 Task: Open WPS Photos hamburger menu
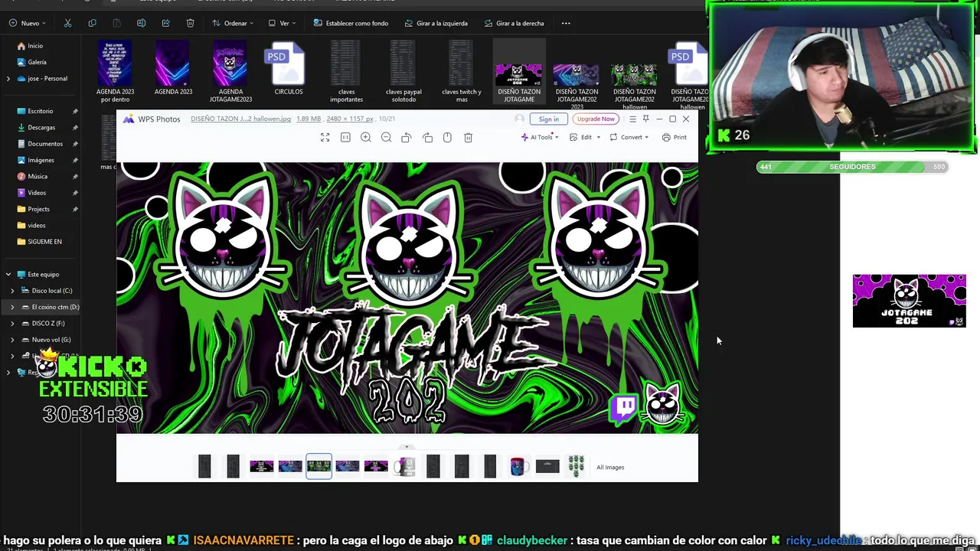[632, 119]
